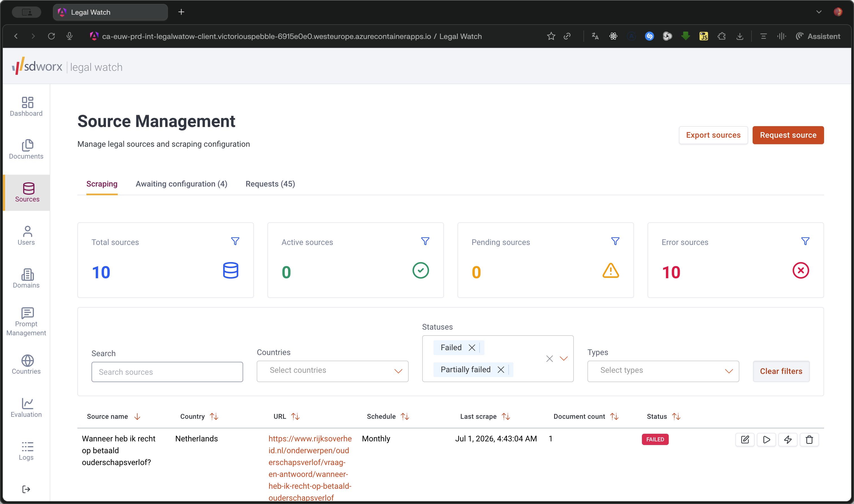The image size is (854, 504).
Task: Click the Monthly schedule cell
Action: coord(376,439)
